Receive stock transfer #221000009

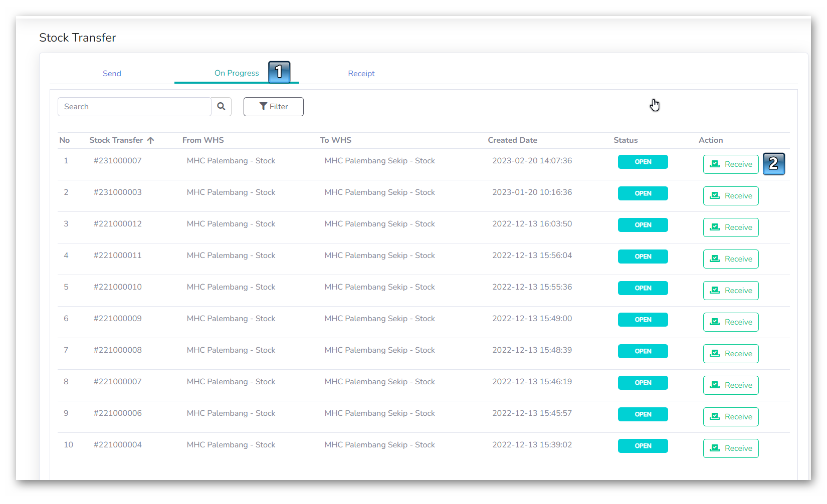(730, 322)
